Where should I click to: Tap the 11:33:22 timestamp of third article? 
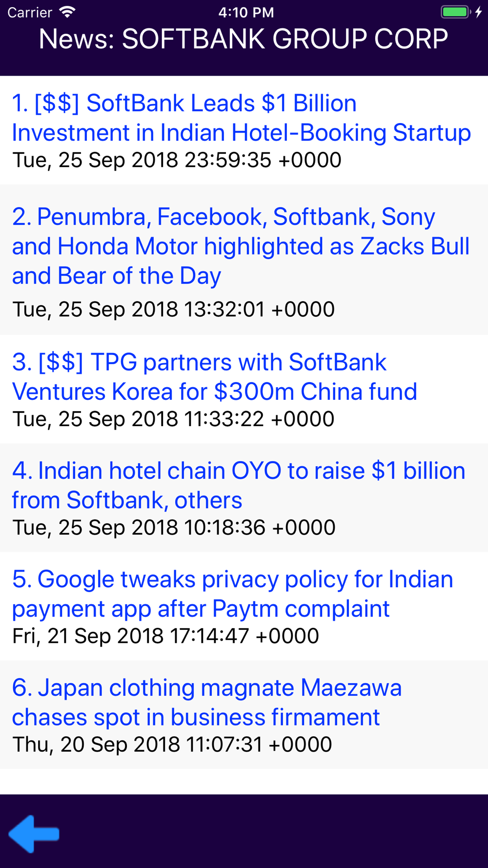173,419
